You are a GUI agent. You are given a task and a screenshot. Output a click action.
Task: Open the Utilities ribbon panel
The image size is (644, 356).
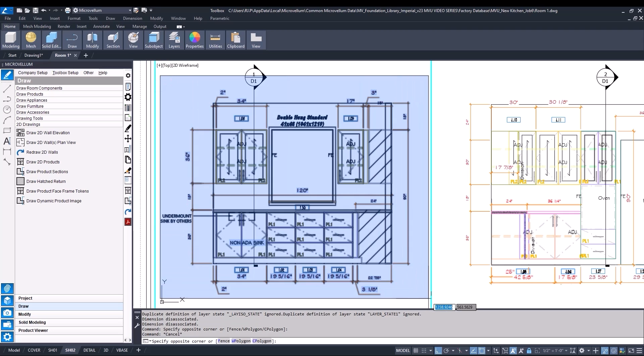[215, 40]
